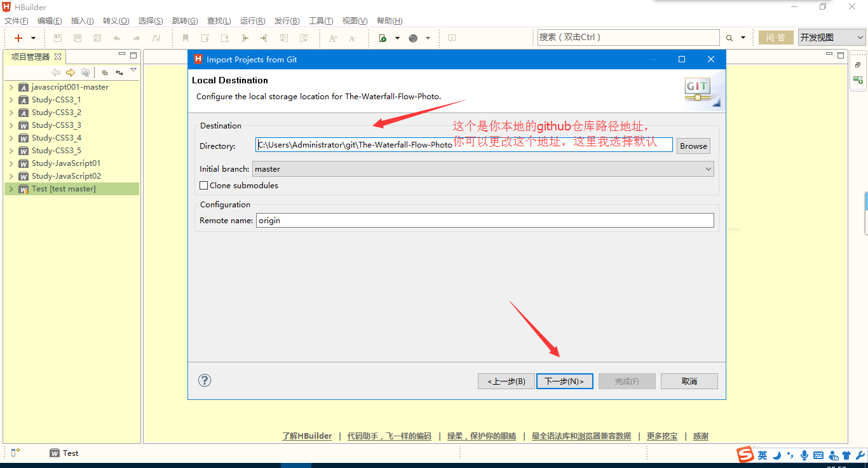
Task: Click the Remote name input field
Action: pos(485,221)
